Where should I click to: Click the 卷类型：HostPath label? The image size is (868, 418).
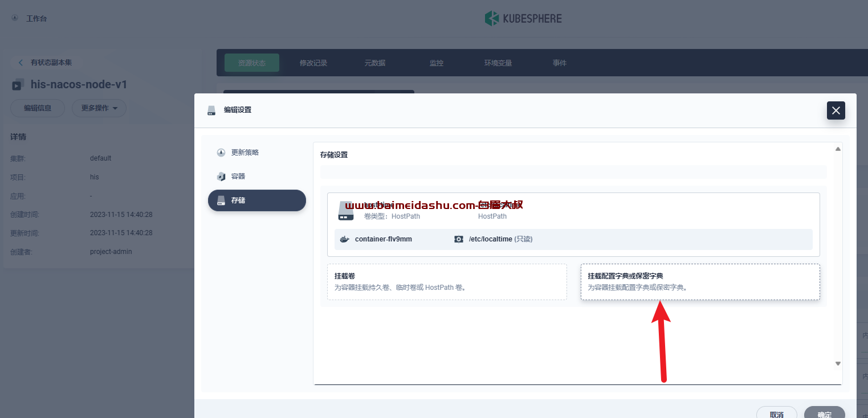click(392, 216)
